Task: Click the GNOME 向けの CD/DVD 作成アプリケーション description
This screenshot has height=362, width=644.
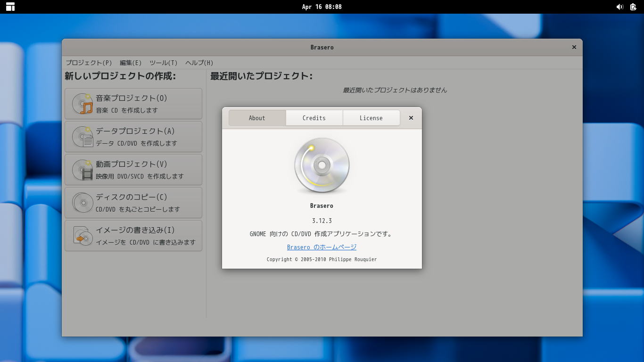Action: point(322,234)
